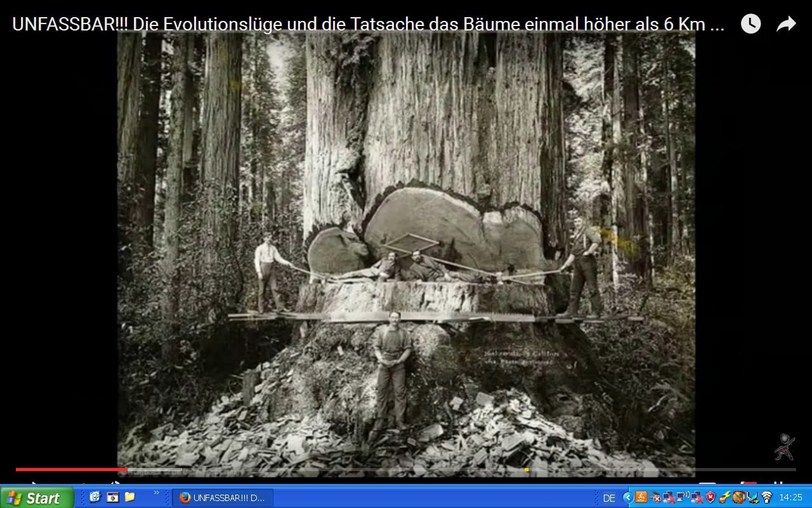Open the DE language selector
This screenshot has width=812, height=508.
coord(609,498)
